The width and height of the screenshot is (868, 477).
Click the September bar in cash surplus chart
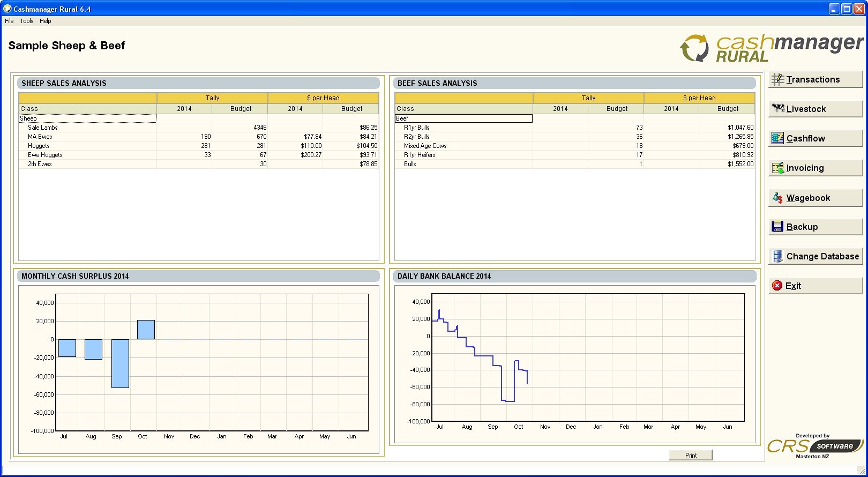pyautogui.click(x=120, y=363)
